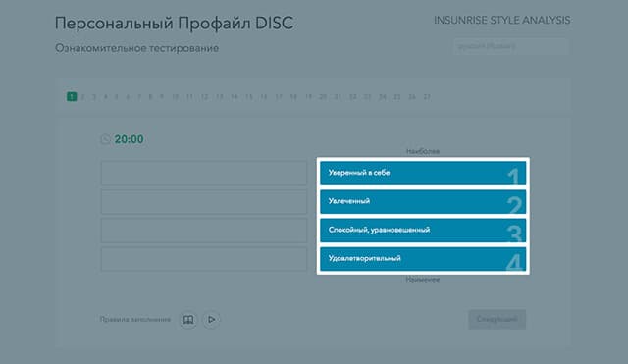Open the filling rules book icon
The height and width of the screenshot is (364, 628).
coord(188,320)
